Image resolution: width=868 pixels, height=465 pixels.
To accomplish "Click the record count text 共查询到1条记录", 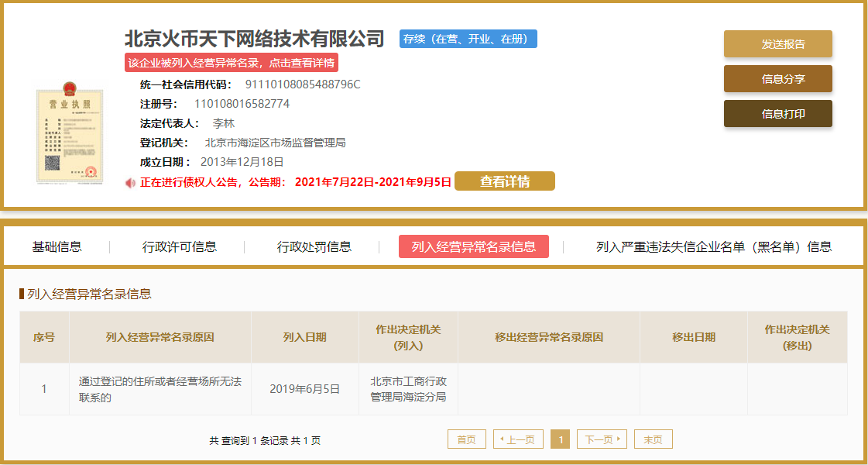I will (x=265, y=441).
